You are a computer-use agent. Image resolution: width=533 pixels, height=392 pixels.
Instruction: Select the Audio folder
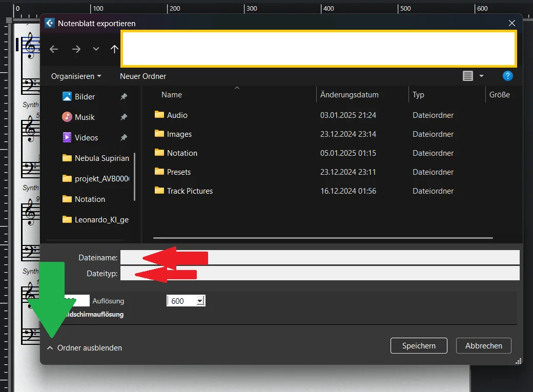pos(177,115)
